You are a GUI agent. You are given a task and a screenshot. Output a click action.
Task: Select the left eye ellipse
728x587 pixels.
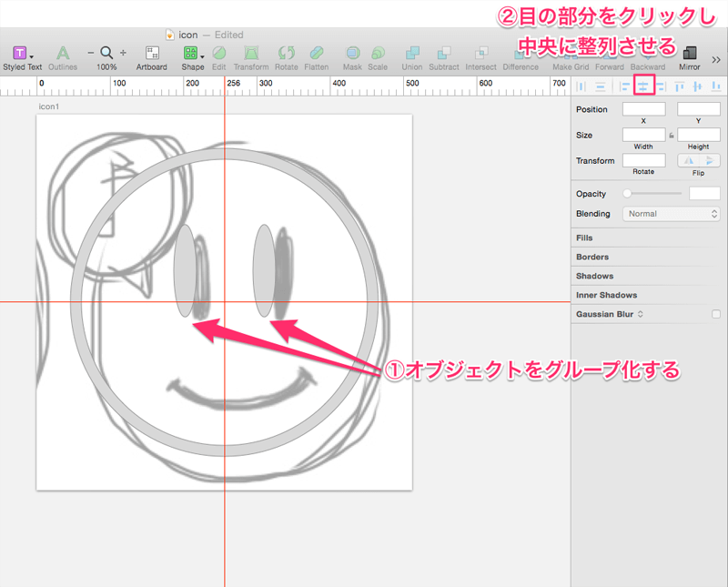point(185,271)
